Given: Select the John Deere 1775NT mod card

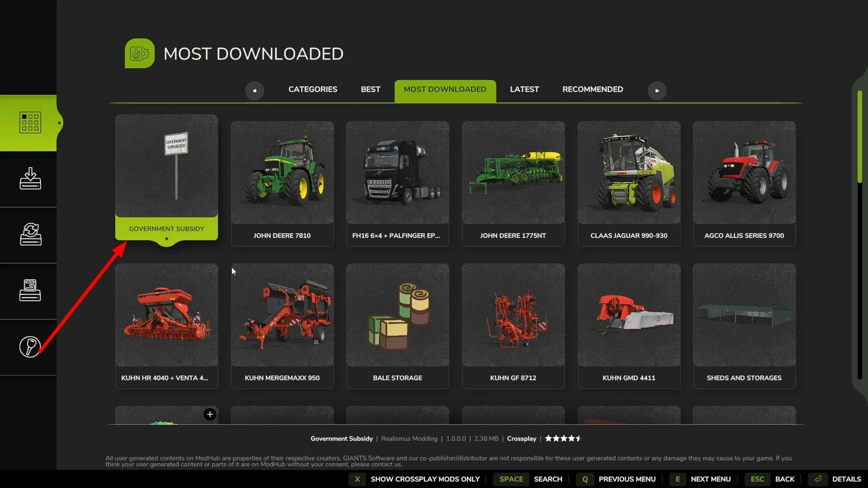Looking at the screenshot, I should tap(513, 183).
